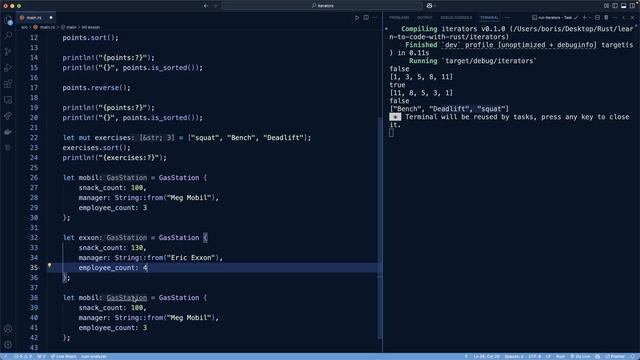640x360 pixels.
Task: Open the Explorer view in activity bar
Action: pos(8,20)
